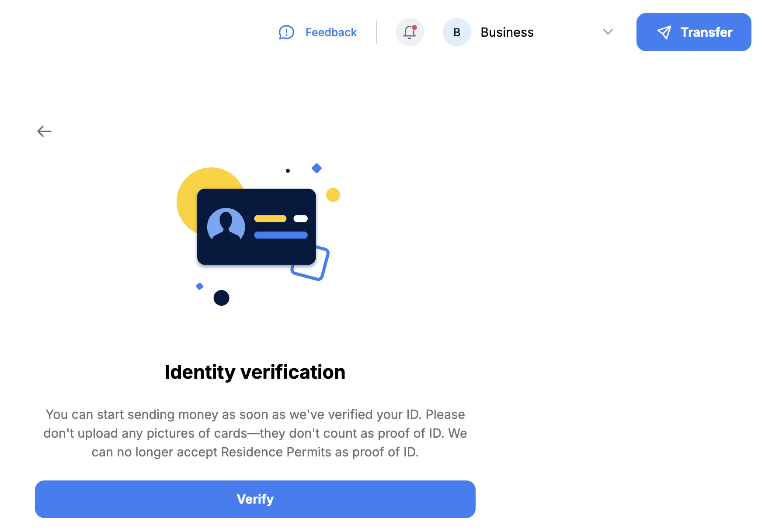Click the Transfer button
Viewport: 758px width, 532px height.
tap(694, 32)
